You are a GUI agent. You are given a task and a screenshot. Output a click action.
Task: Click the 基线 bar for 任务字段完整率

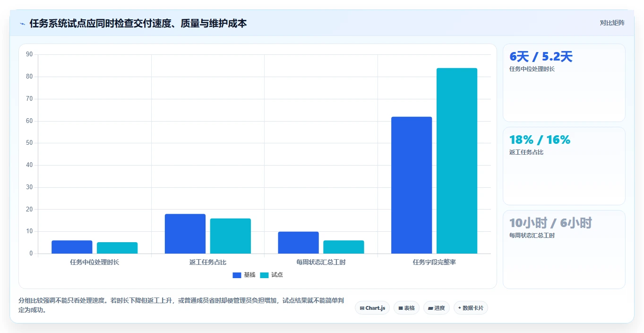[x=412, y=185]
